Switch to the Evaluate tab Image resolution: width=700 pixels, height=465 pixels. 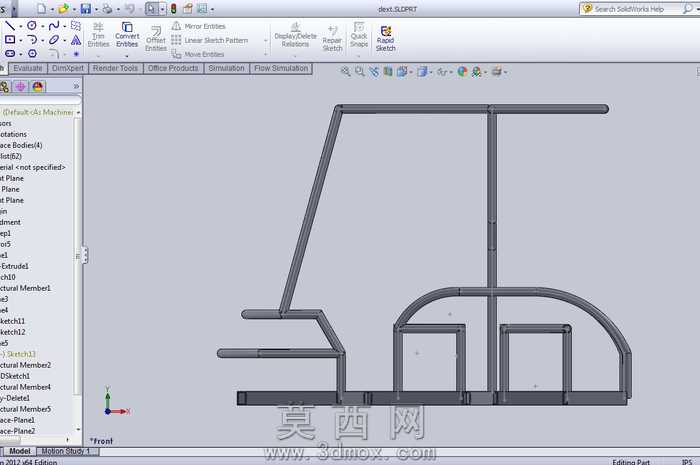click(x=27, y=68)
